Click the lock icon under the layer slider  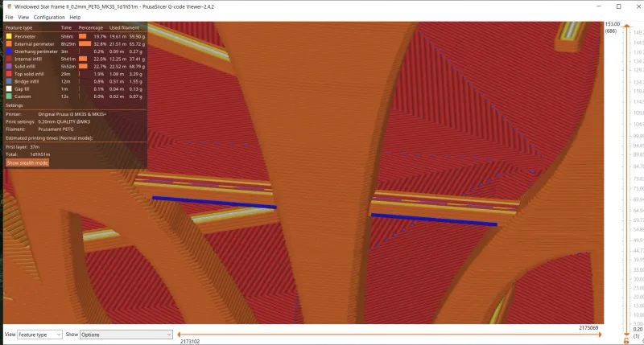[626, 340]
